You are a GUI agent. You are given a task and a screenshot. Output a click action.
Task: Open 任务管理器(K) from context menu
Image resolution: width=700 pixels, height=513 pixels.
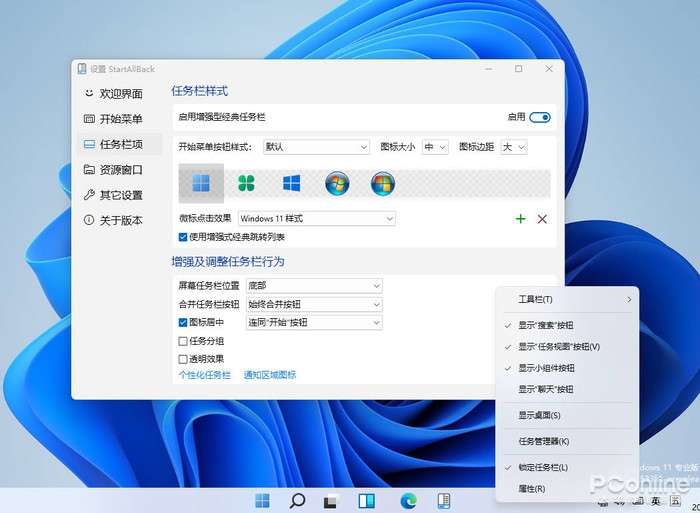pyautogui.click(x=543, y=441)
